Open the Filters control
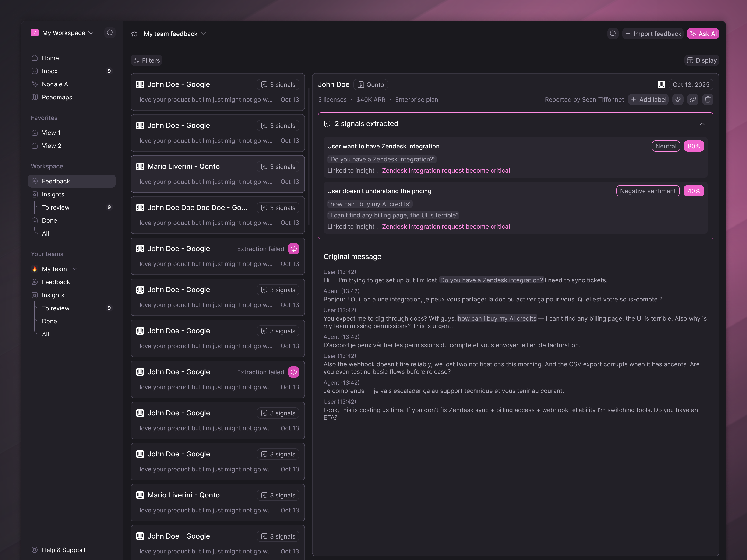Screen dimensions: 747x560 (x=147, y=60)
